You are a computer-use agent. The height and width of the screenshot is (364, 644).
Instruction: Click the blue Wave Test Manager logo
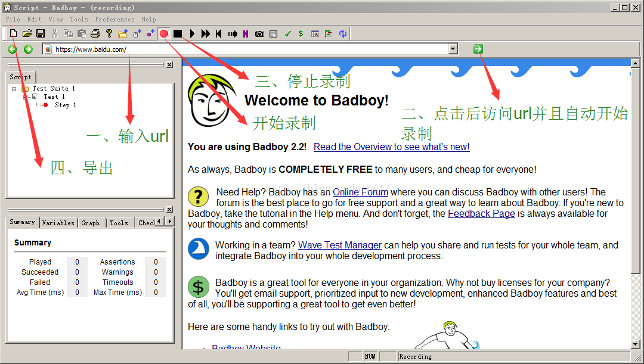pyautogui.click(x=199, y=248)
